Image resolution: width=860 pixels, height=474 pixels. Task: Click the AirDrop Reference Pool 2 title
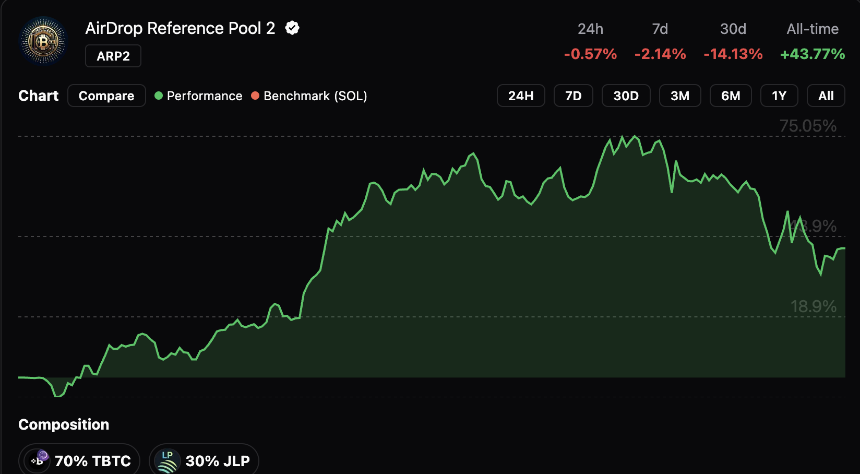point(180,29)
